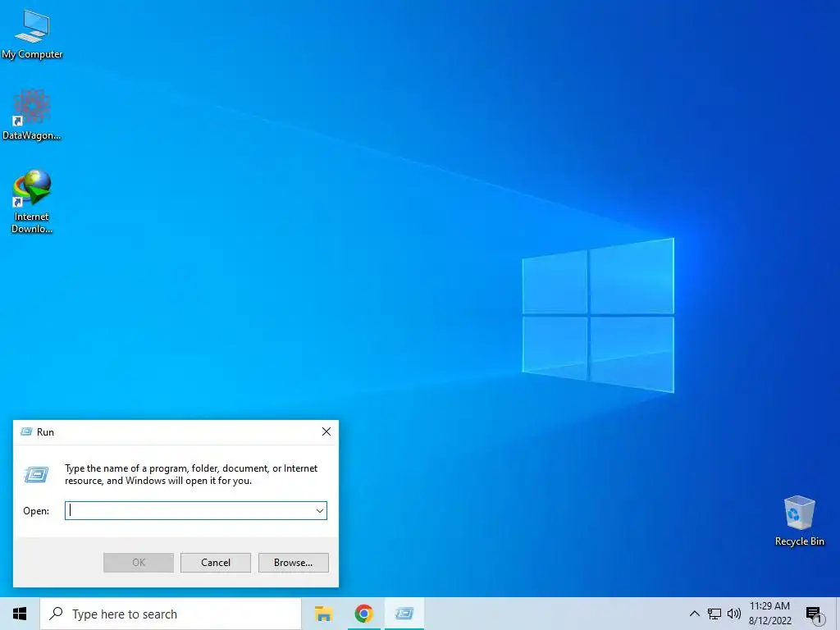
Task: Click into the Open text field
Action: (189, 511)
